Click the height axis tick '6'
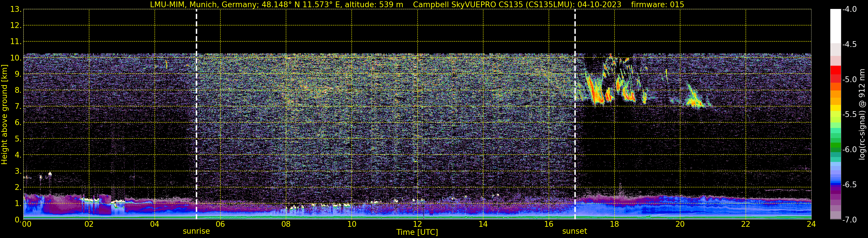This screenshot has height=238, width=868. click(18, 123)
